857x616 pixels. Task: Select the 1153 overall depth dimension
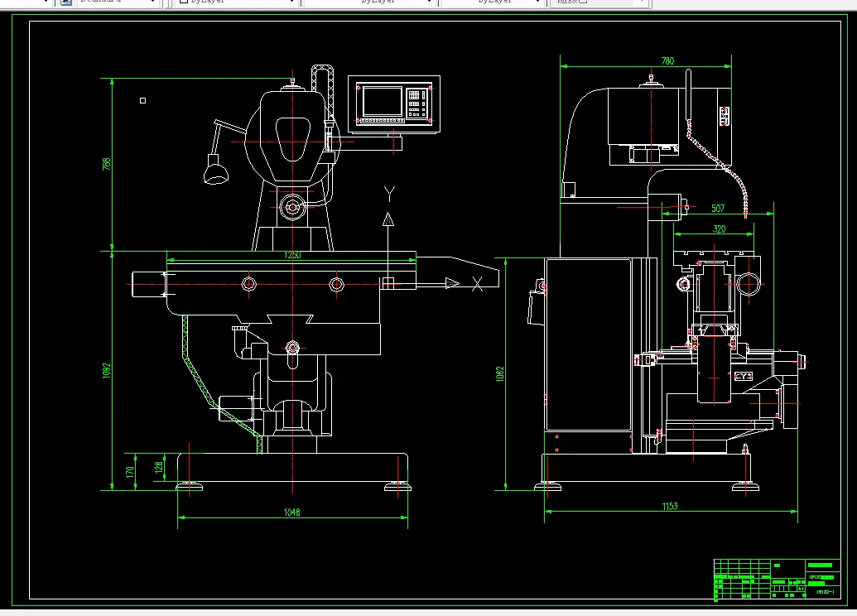[670, 506]
